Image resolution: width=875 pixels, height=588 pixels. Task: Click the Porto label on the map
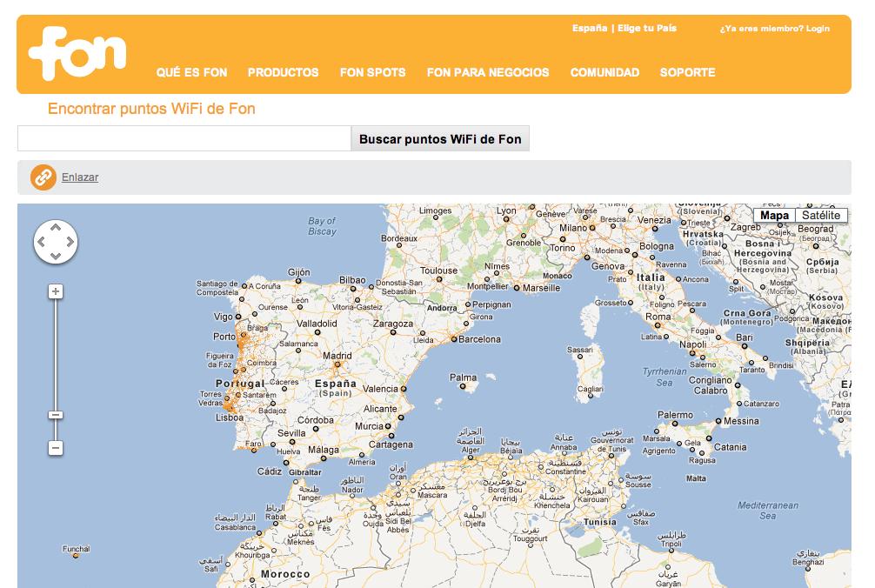224,337
